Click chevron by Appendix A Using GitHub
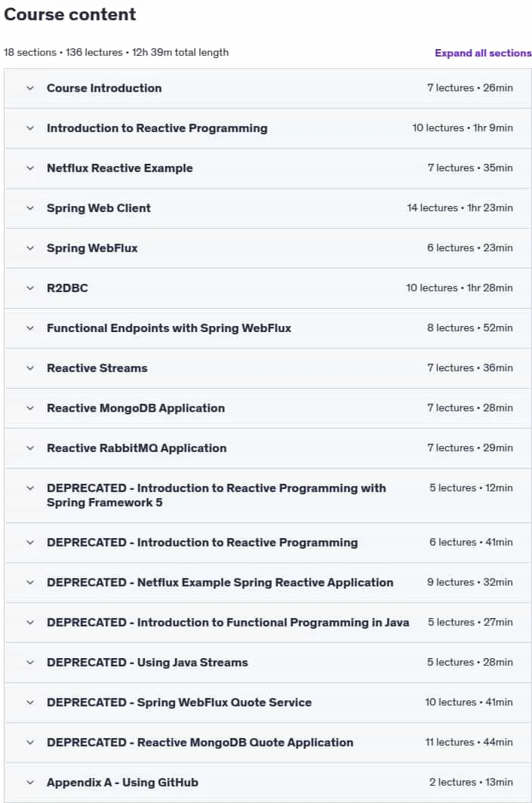The height and width of the screenshot is (803, 532). 30,782
